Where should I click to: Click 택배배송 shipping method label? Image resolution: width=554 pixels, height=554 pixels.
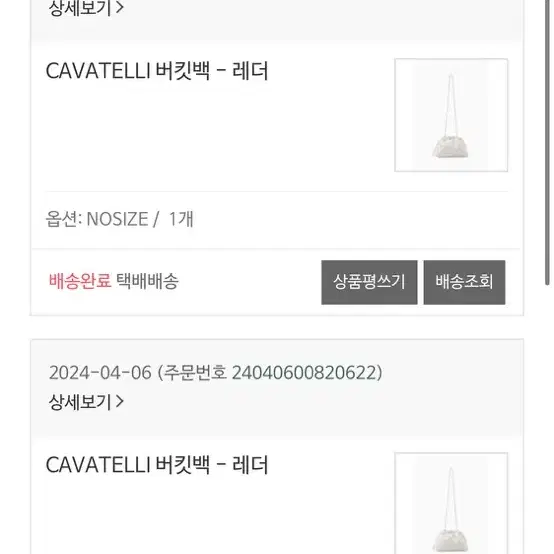tap(148, 281)
